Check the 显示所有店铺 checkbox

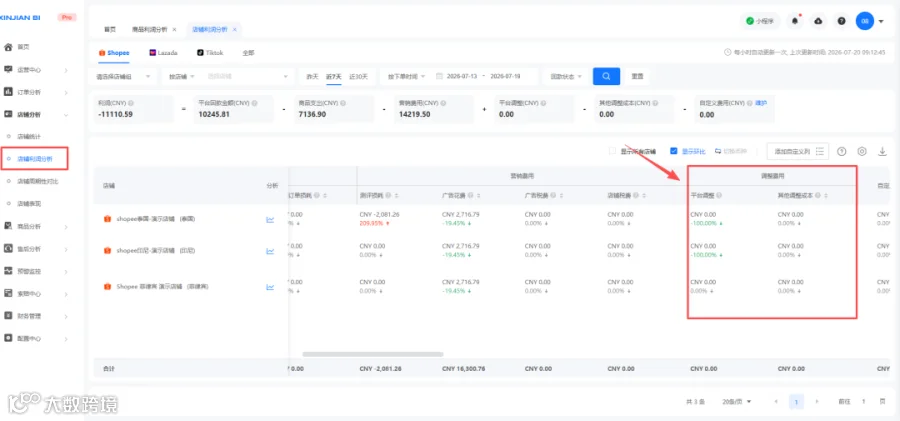(x=612, y=151)
